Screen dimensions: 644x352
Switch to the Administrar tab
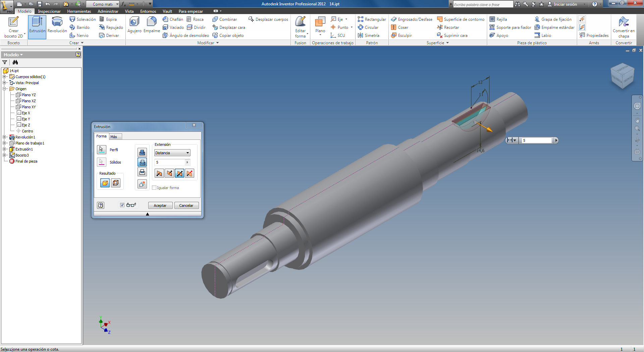(x=108, y=11)
